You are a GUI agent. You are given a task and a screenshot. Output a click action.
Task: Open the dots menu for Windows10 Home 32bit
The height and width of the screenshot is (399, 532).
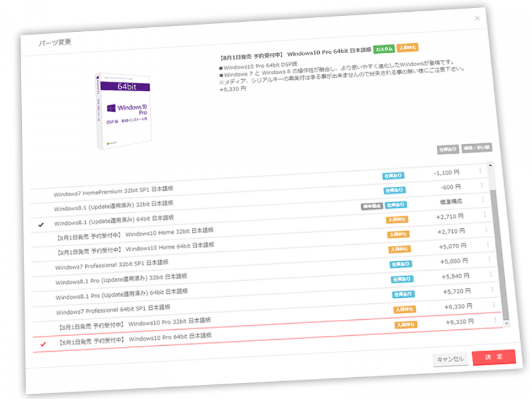point(485,215)
